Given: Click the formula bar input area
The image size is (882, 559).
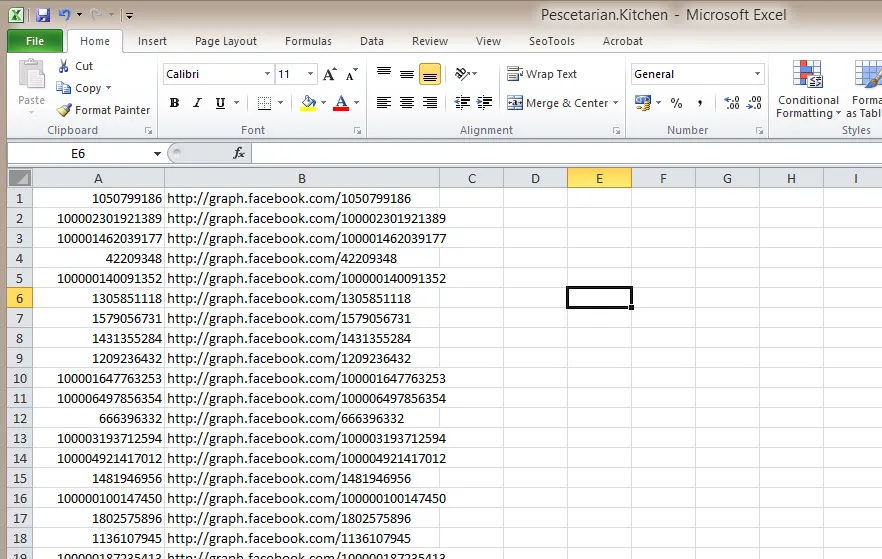Looking at the screenshot, I should coord(566,154).
